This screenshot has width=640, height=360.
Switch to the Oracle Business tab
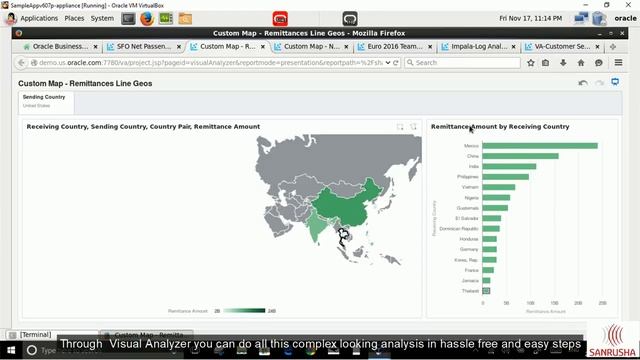(x=60, y=47)
